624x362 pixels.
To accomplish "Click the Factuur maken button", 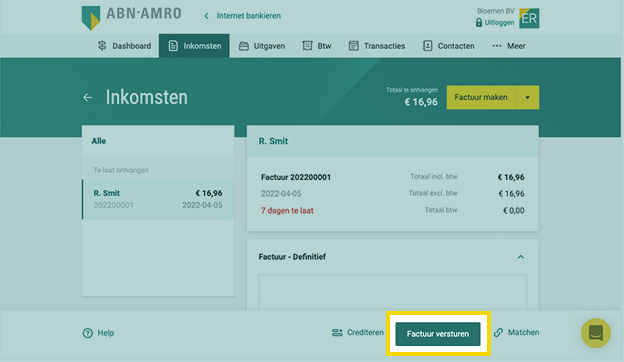I will click(x=481, y=97).
